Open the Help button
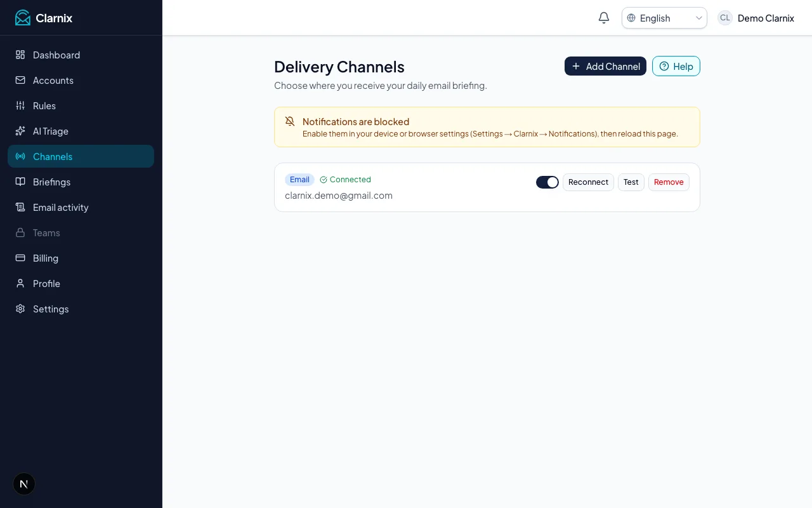Image resolution: width=812 pixels, height=508 pixels. 676,66
